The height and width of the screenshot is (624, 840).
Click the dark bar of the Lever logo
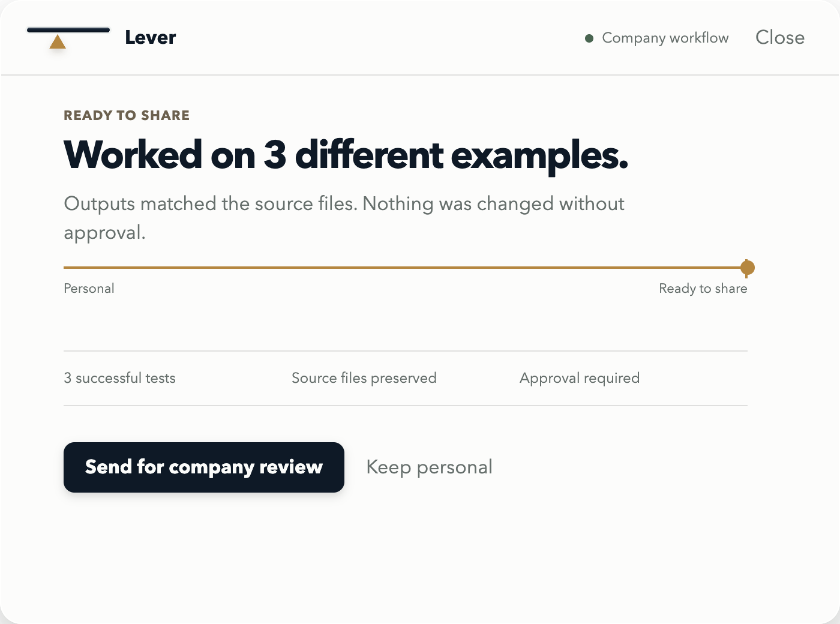[x=68, y=29]
